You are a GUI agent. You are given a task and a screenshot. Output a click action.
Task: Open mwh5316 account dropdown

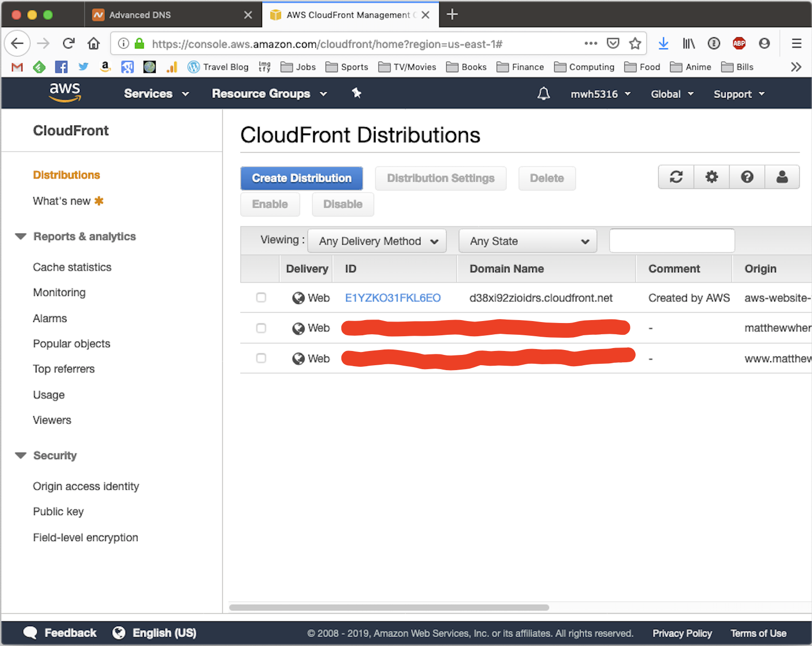[x=600, y=94]
